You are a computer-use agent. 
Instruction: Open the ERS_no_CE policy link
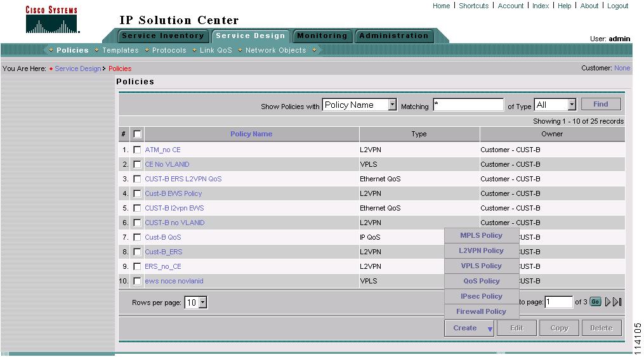[162, 266]
